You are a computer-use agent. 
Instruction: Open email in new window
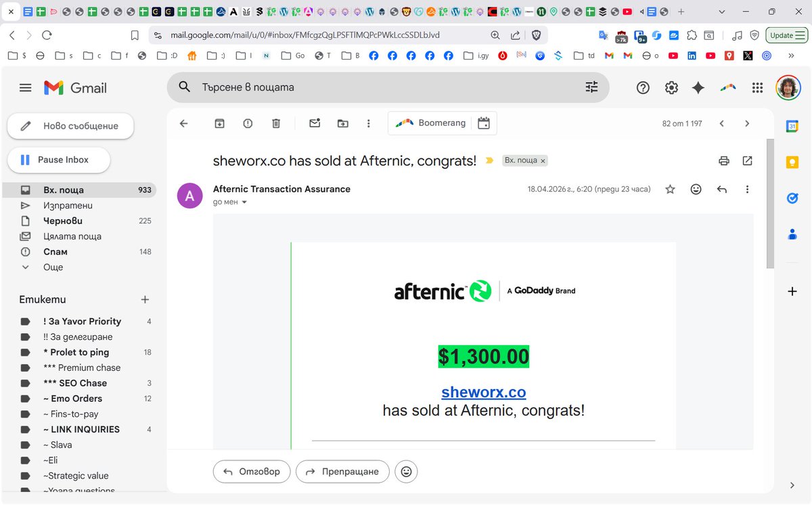click(747, 160)
